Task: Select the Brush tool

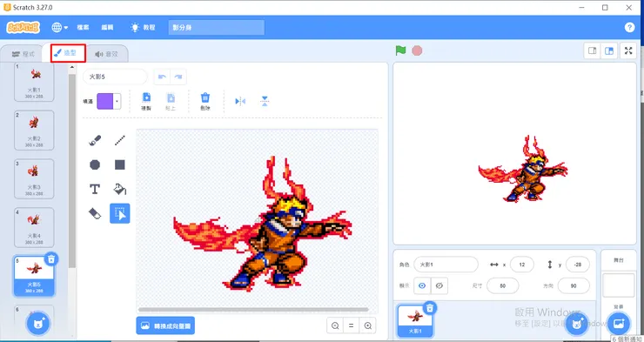Action: click(x=95, y=140)
